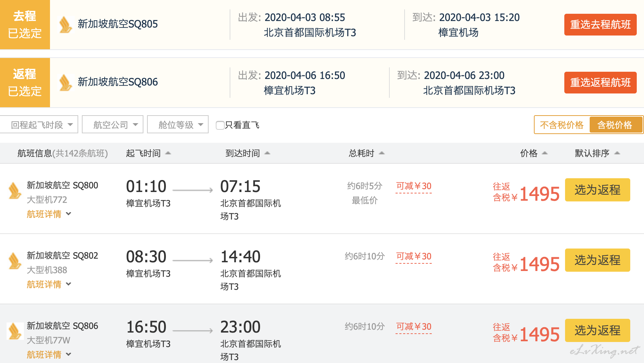
Task: Click 大型机772 aircraft type text
Action: pos(47,200)
